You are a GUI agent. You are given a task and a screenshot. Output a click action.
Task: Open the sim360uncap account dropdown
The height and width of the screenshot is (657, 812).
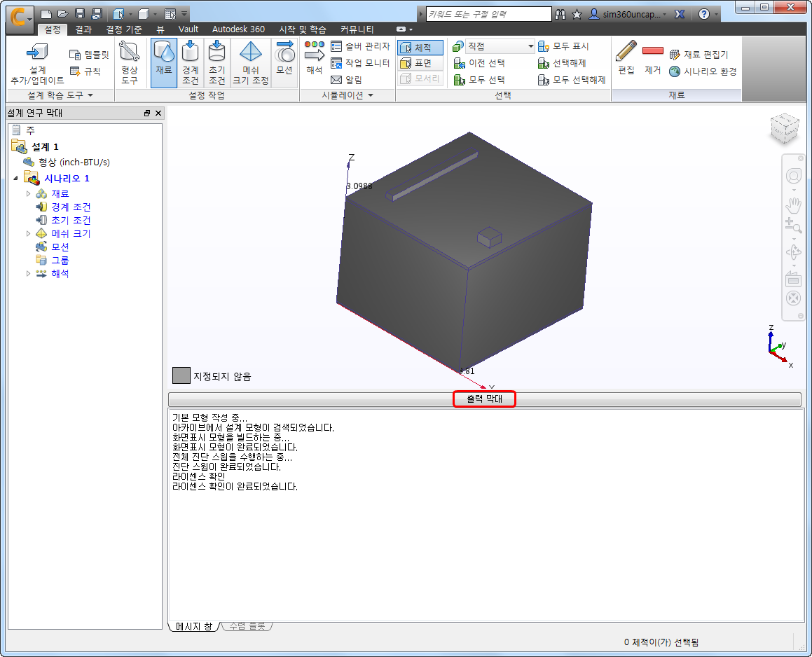pos(628,15)
